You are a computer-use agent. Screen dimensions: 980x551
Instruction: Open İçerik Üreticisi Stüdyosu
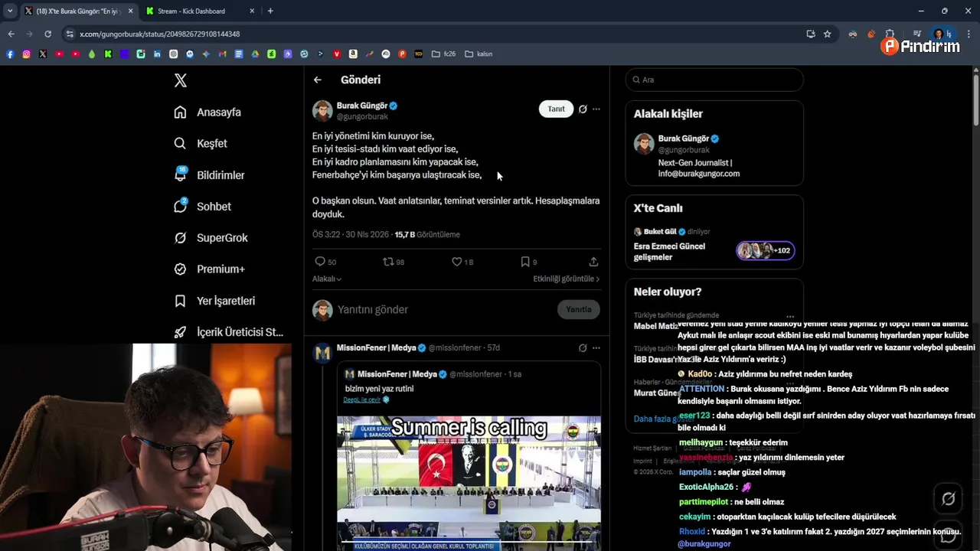228,332
